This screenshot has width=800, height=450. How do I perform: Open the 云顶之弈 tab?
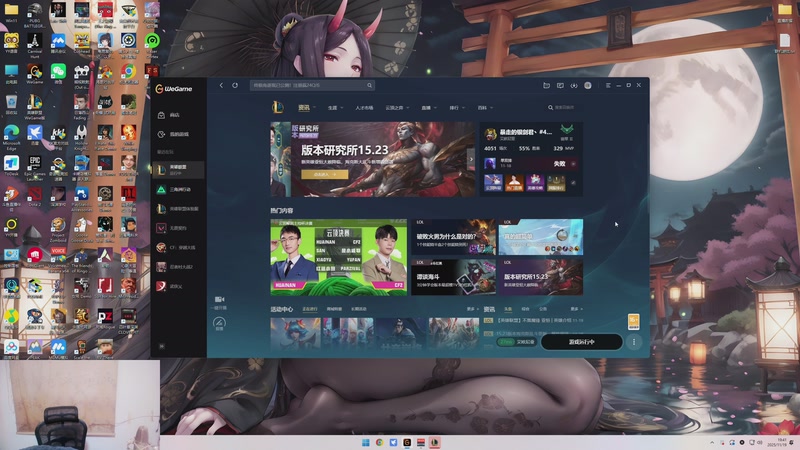pos(394,108)
